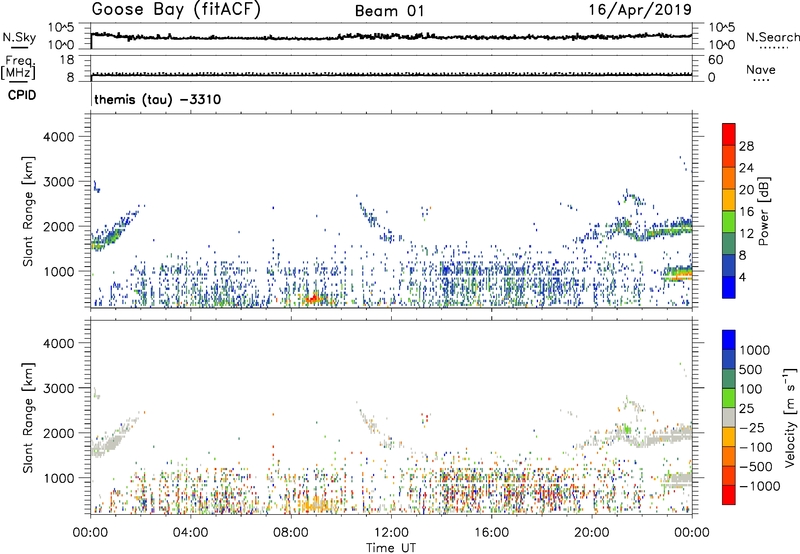Click the "04:00" time tick label
Screen dimensions: 800x554
click(x=190, y=533)
